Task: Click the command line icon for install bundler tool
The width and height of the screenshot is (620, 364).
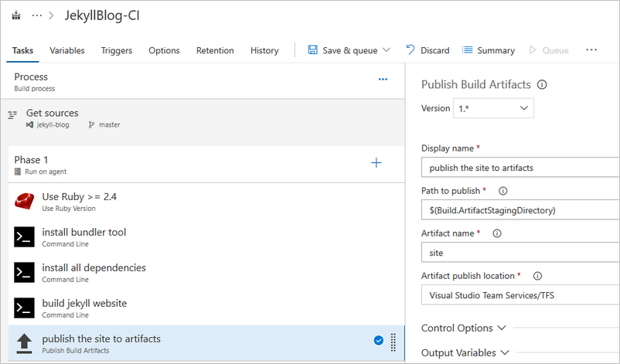Action: 24,237
